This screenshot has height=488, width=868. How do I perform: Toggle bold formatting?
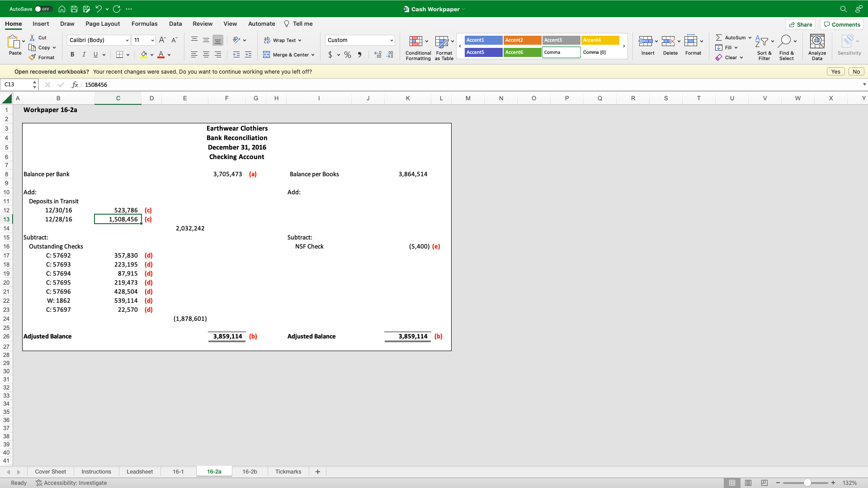(72, 55)
